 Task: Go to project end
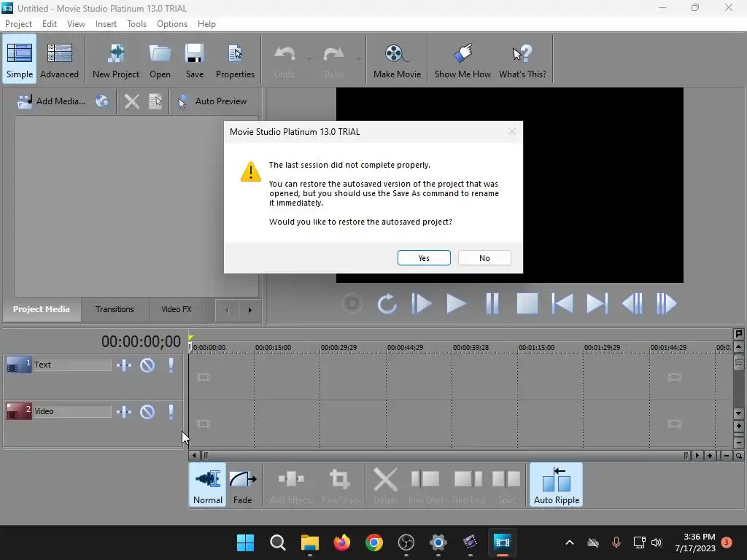(597, 303)
